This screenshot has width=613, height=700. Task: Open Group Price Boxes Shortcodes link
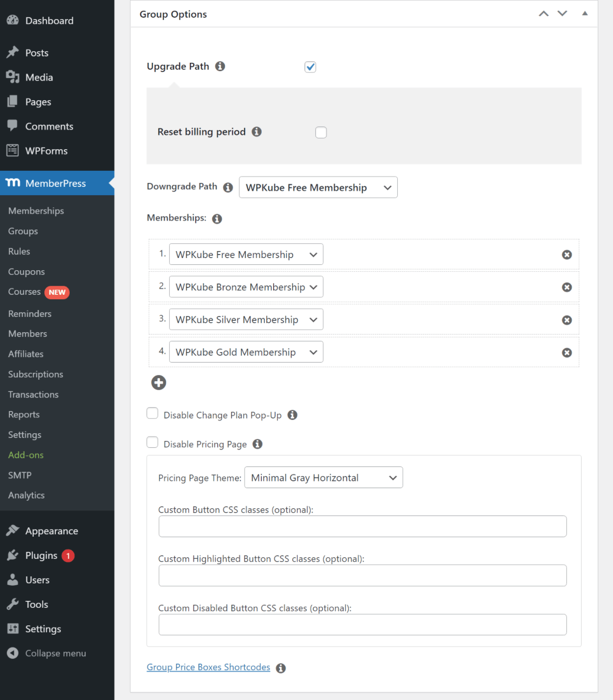208,667
